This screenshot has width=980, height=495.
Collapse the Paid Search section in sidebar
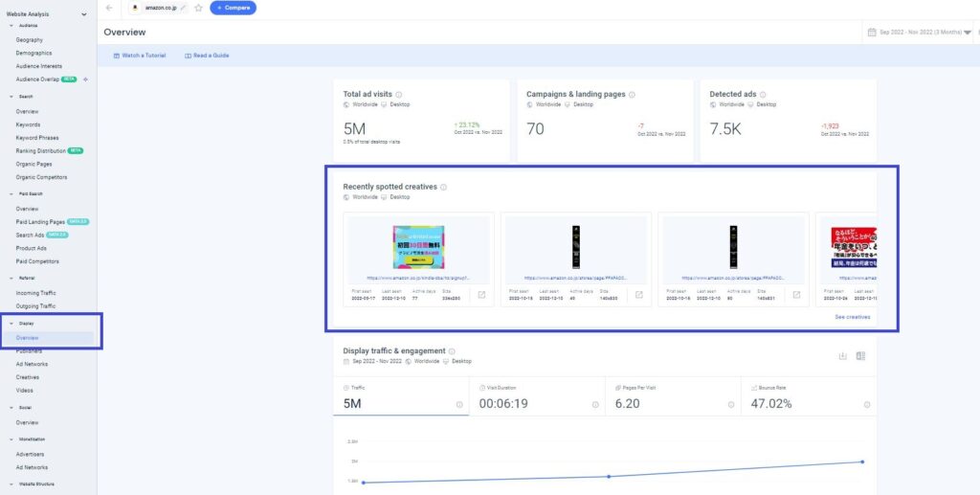pyautogui.click(x=11, y=194)
